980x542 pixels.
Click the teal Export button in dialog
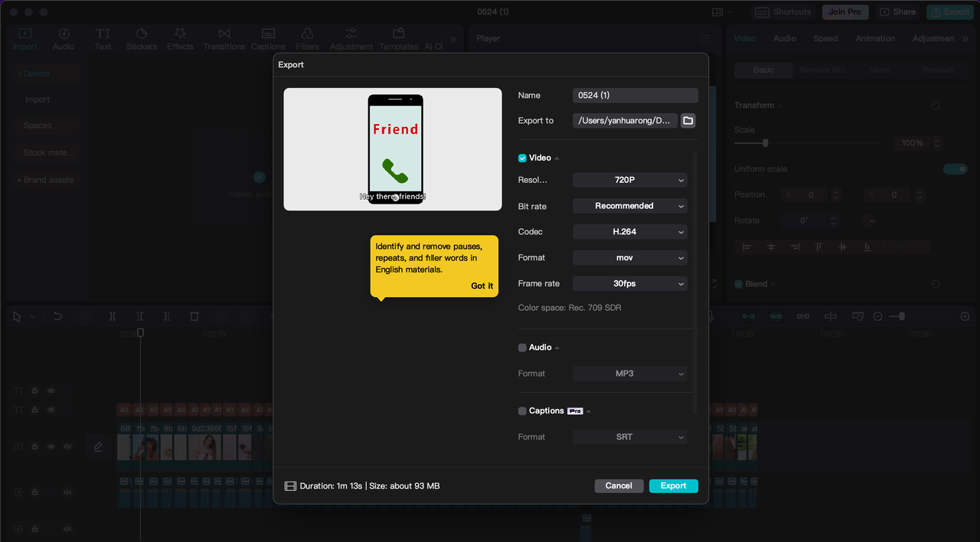[x=674, y=485]
